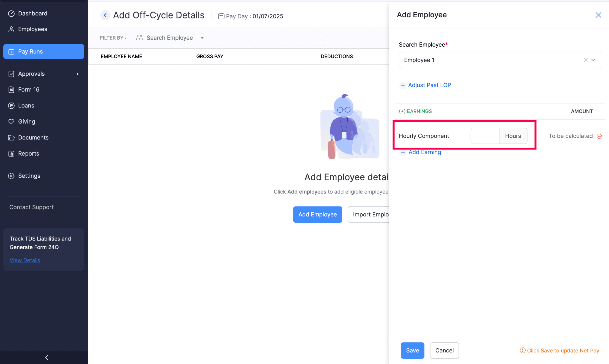
Task: Go to the Employees menu item
Action: [32, 29]
